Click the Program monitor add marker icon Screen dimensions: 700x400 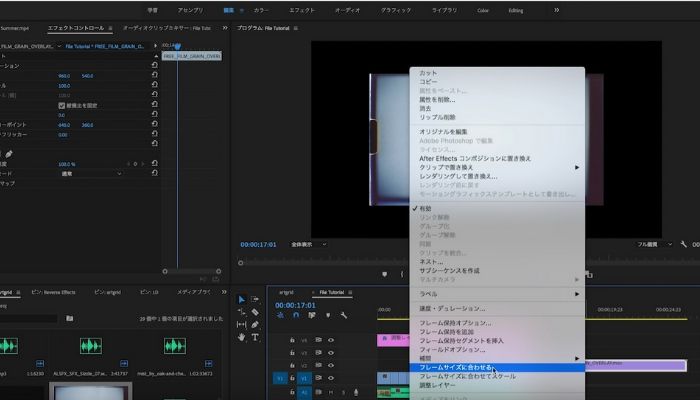tap(384, 274)
